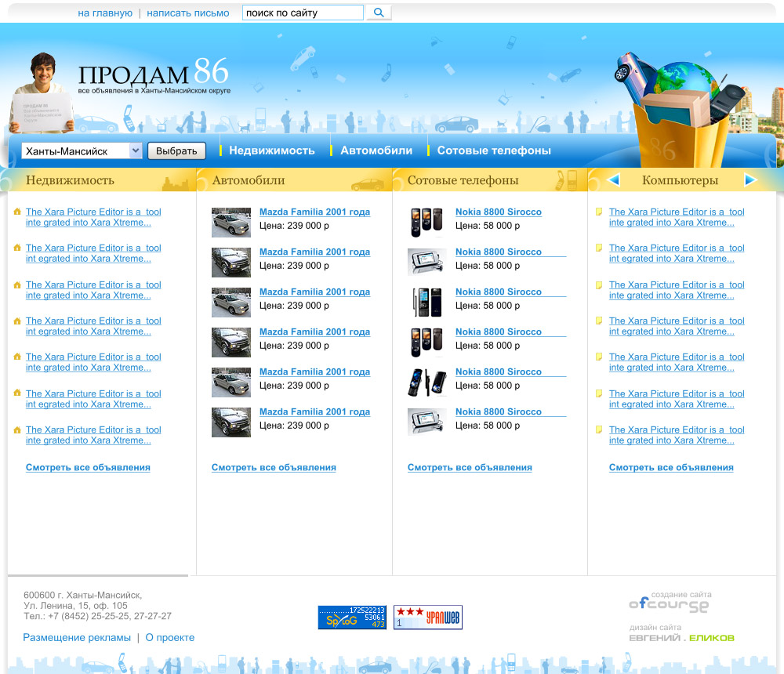Screen dimensions: 784x674
Task: Click the Выбрать button
Action: (176, 151)
